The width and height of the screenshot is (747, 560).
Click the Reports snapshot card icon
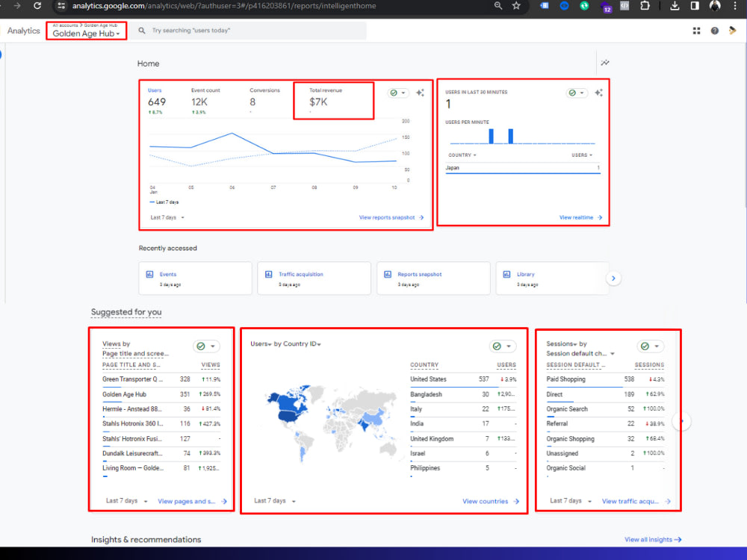click(388, 274)
